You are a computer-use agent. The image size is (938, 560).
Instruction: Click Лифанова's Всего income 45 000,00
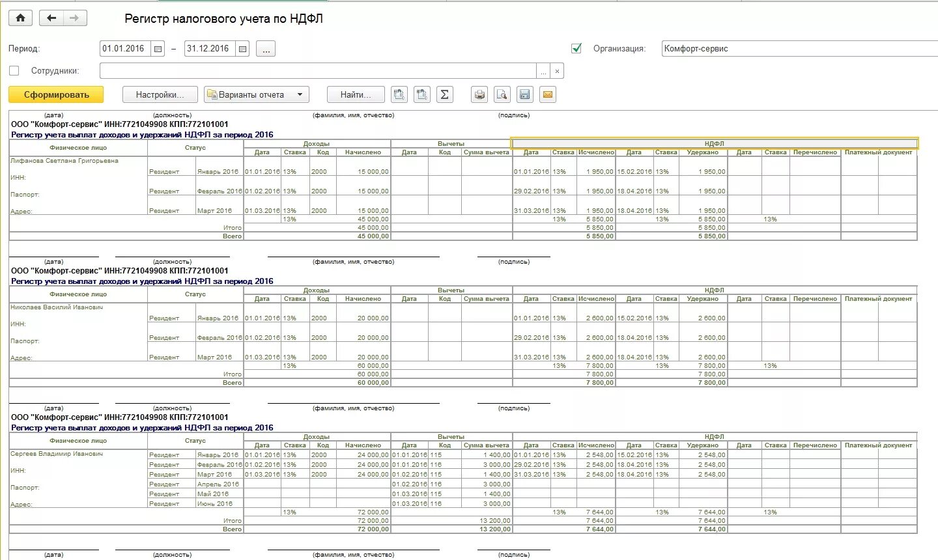tap(373, 236)
